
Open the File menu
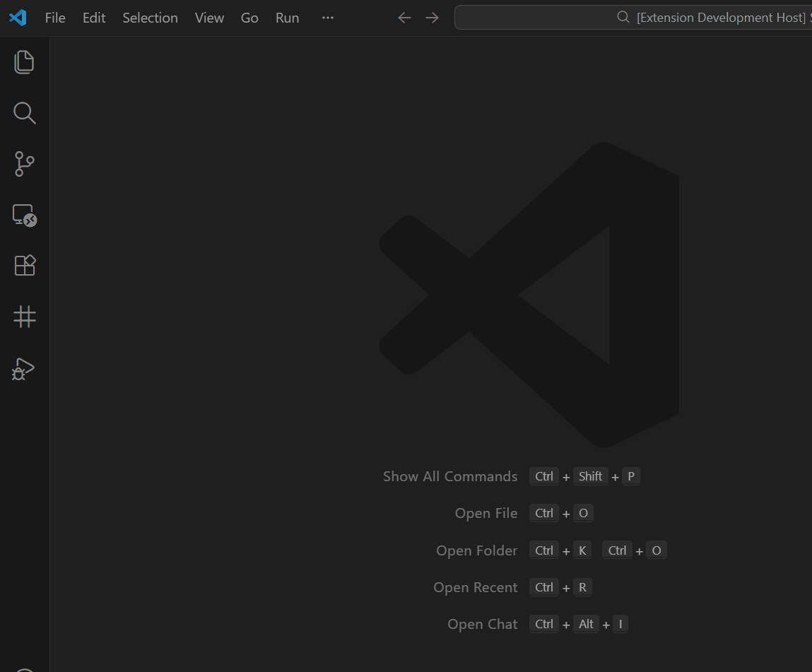(x=55, y=18)
